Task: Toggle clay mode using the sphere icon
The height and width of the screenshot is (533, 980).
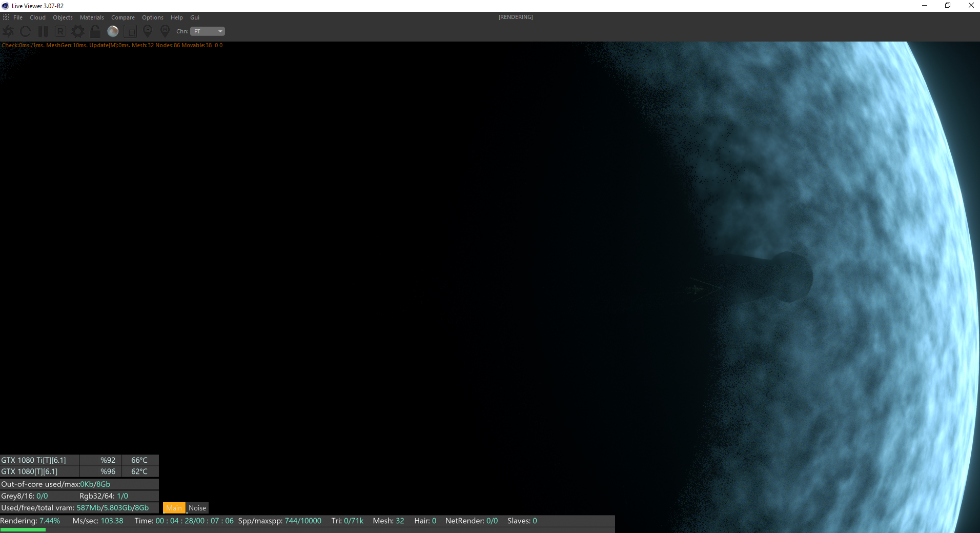Action: coord(113,31)
